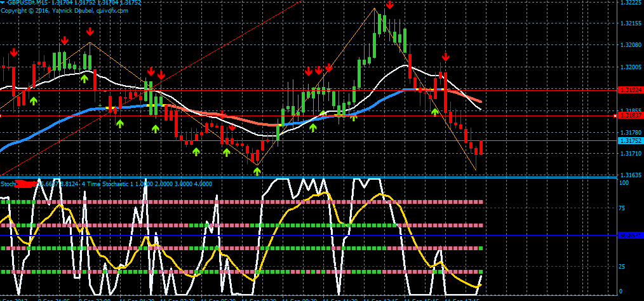Click the right end handle of the 1.31837 line
The height and width of the screenshot is (301, 644).
[615, 116]
